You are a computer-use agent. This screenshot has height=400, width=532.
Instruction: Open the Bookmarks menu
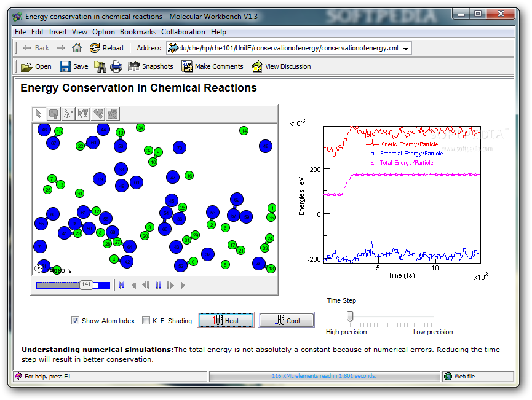pos(138,32)
